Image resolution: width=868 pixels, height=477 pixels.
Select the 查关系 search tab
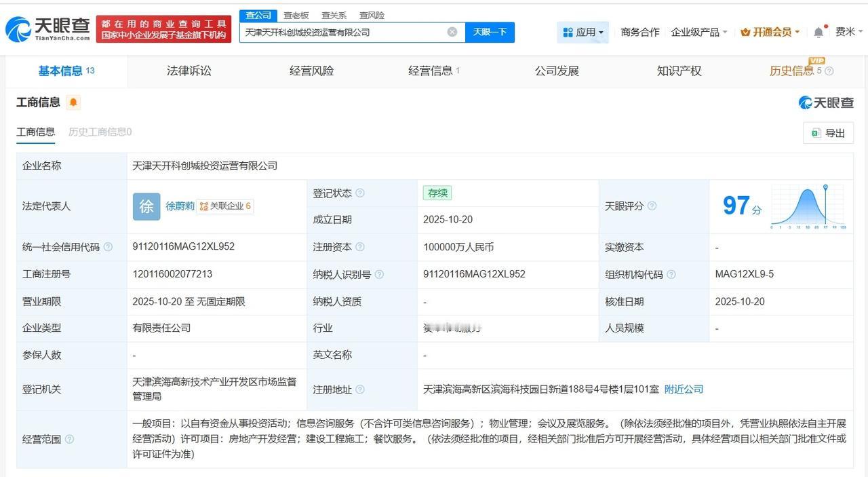tap(334, 15)
